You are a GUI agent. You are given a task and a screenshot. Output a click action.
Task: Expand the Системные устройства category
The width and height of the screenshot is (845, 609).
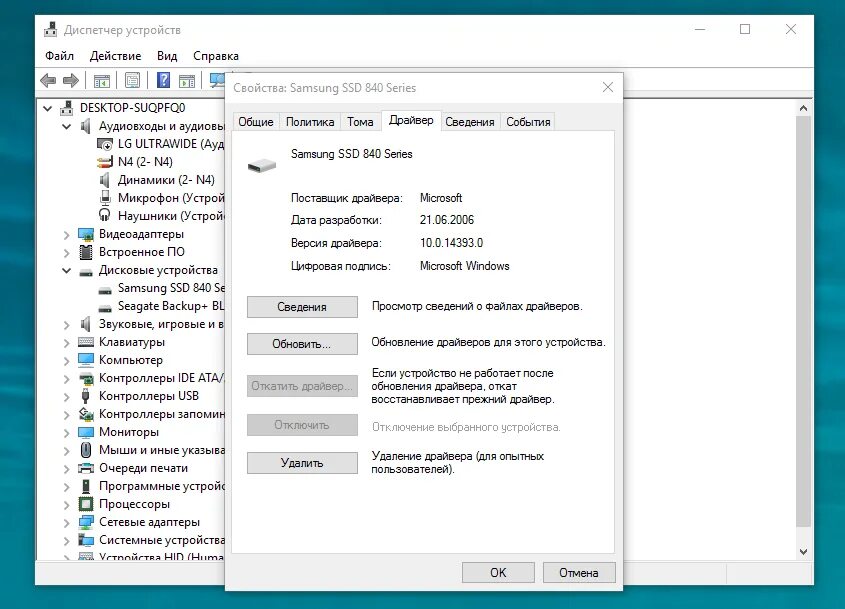point(66,541)
